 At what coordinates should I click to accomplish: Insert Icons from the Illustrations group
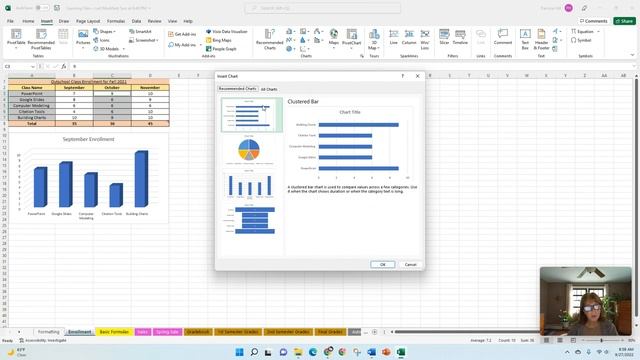(x=101, y=40)
